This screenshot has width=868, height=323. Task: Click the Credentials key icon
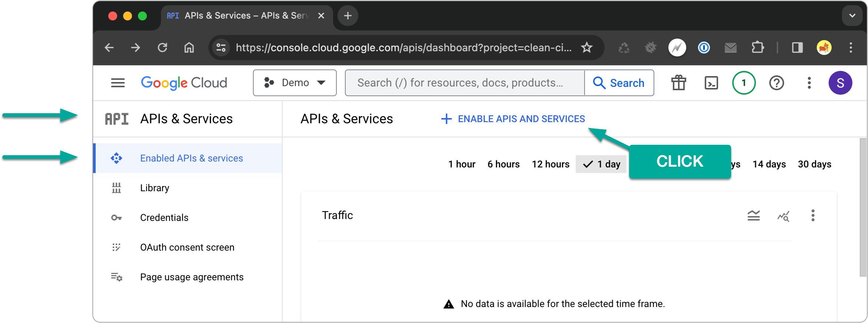(x=116, y=218)
